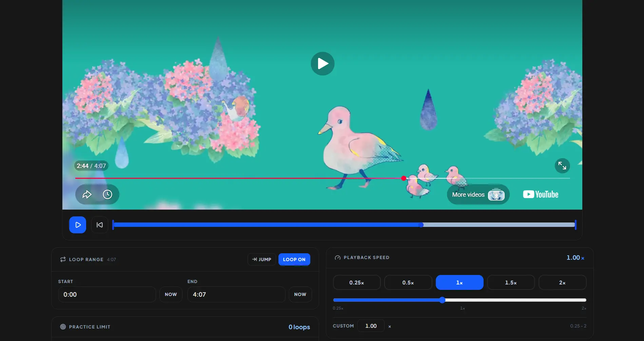Screen dimensions: 644x341
Task: Select the 0.25× speed preset
Action: pyautogui.click(x=357, y=282)
